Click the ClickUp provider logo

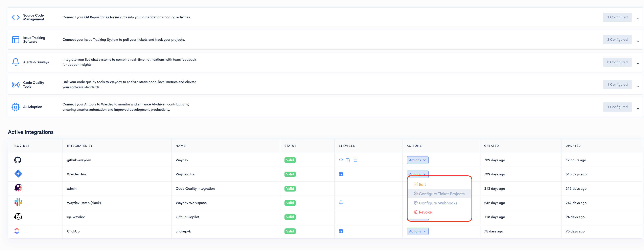17,230
